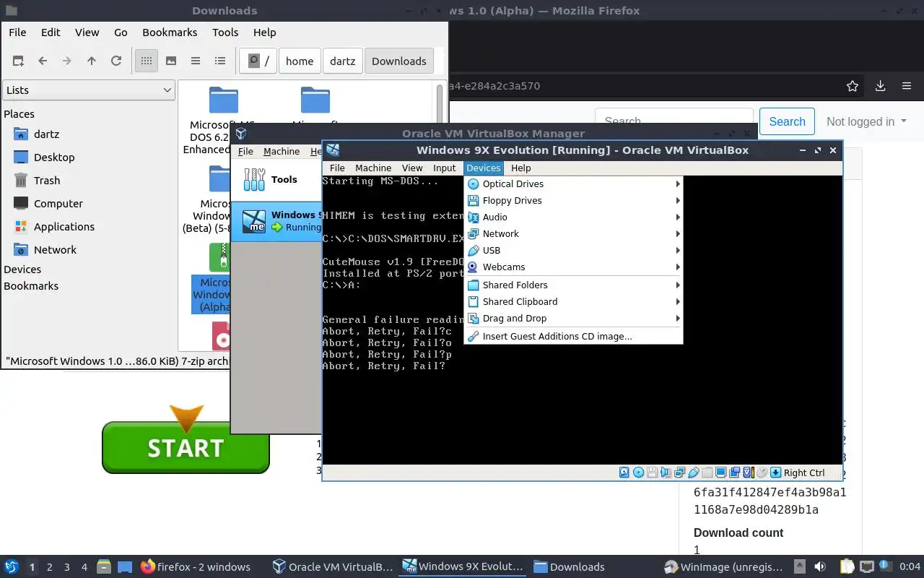This screenshot has height=578, width=924.
Task: Switch to Firefox from the taskbar
Action: 196,567
